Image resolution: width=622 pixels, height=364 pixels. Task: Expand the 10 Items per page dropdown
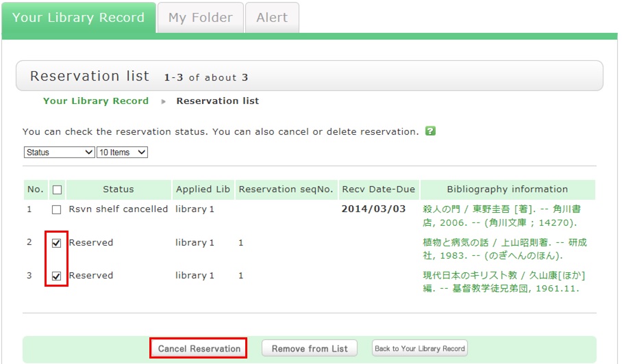[x=123, y=153]
